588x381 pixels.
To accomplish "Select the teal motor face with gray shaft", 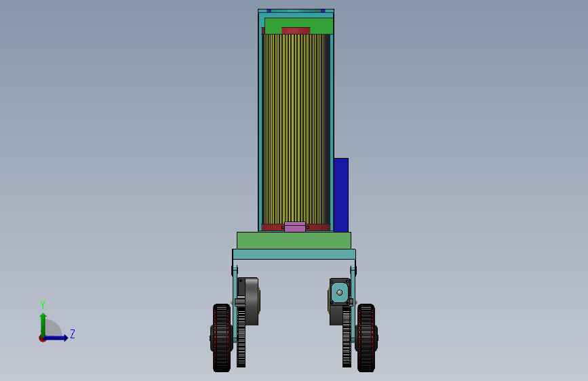I will coord(340,292).
